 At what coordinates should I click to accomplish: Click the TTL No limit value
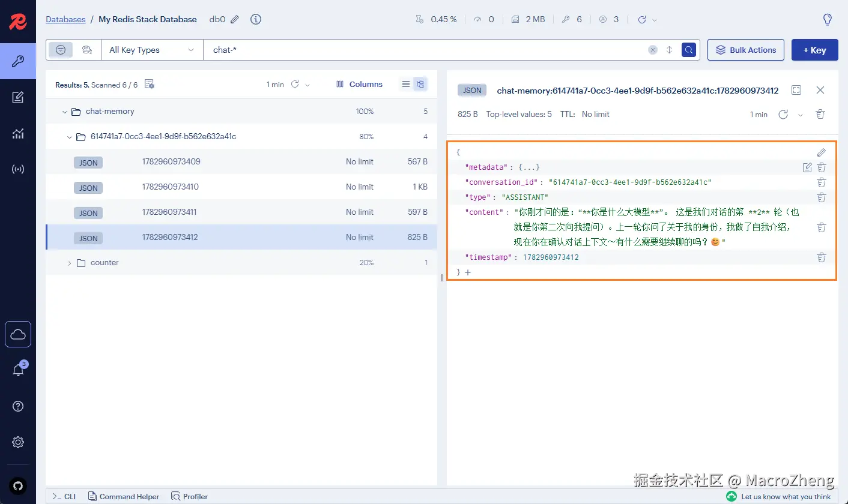595,114
